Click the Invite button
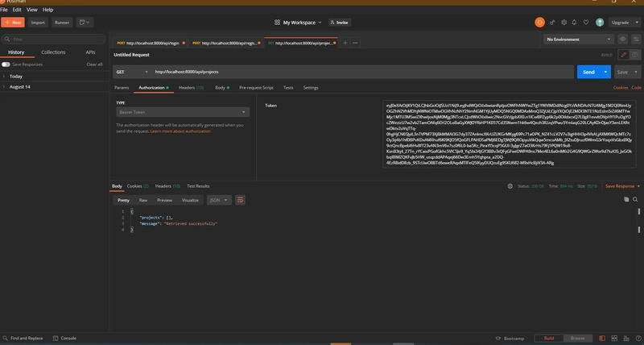The height and width of the screenshot is (345, 644). [x=339, y=23]
